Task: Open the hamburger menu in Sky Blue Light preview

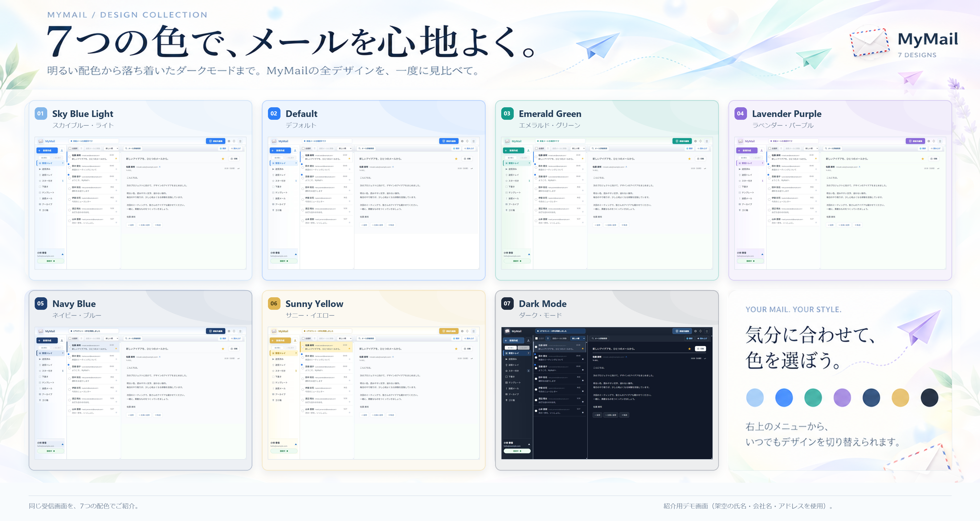Action: point(240,141)
